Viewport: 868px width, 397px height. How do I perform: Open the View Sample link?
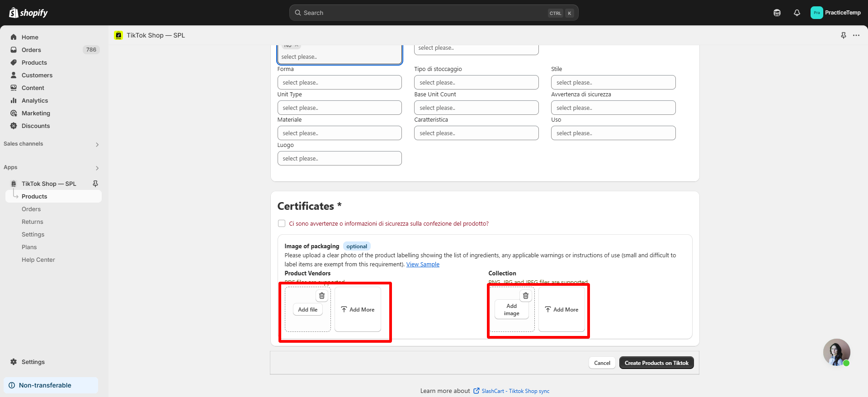pyautogui.click(x=423, y=265)
